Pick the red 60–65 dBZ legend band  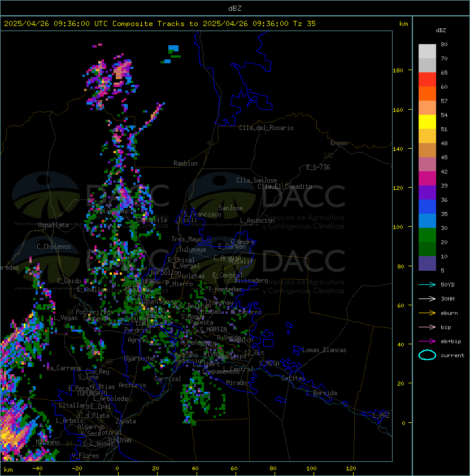coord(427,80)
